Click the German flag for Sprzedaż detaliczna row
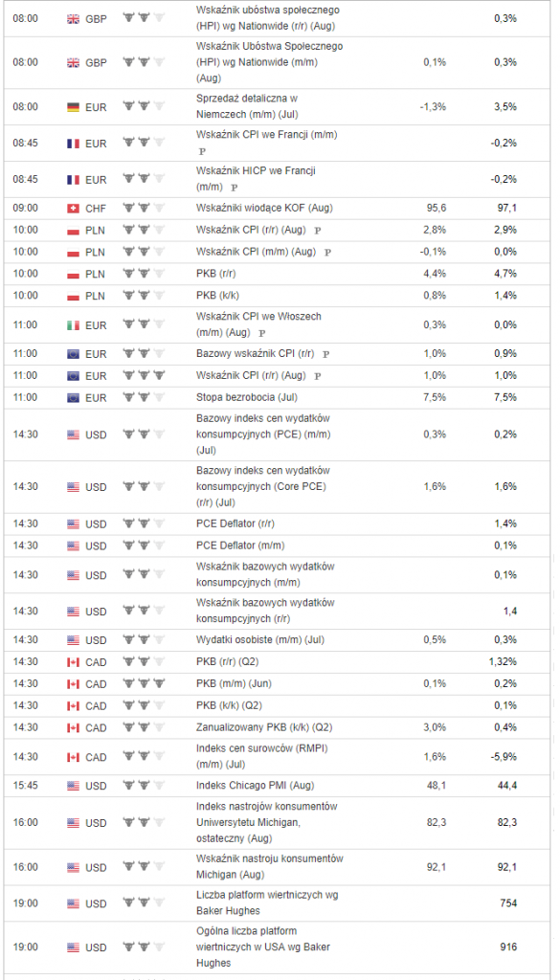Viewport: 560px width, 980px height. click(x=73, y=107)
